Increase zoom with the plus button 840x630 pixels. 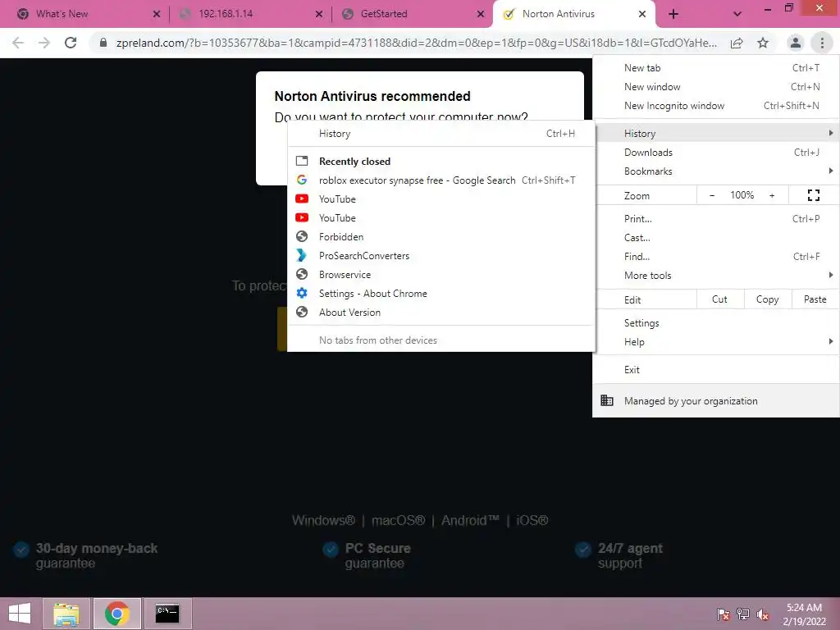772,195
